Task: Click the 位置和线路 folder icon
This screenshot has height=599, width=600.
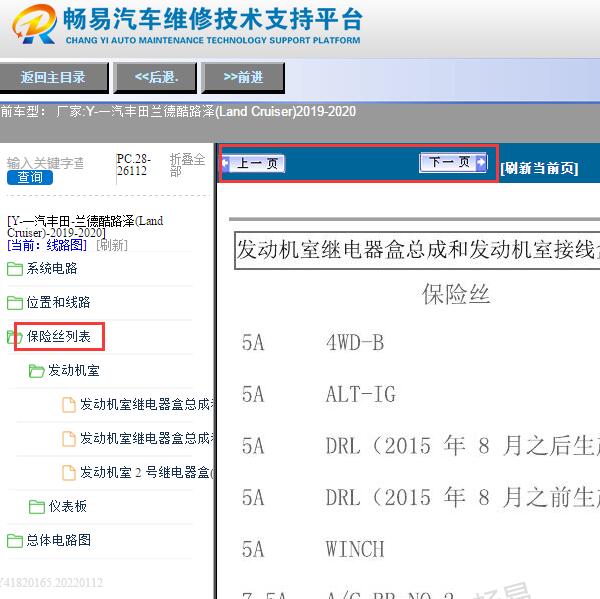Action: 15,303
